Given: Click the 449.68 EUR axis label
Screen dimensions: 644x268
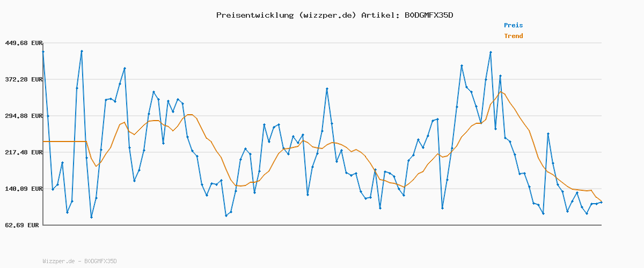Looking at the screenshot, I should click(x=23, y=43).
